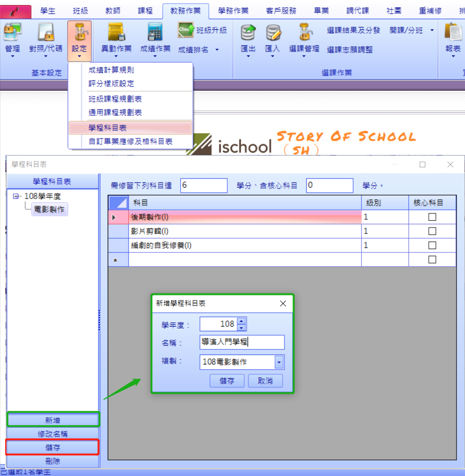Switch to the 學務作業 ribbon tab
Screen dimensions: 465x476
(233, 11)
